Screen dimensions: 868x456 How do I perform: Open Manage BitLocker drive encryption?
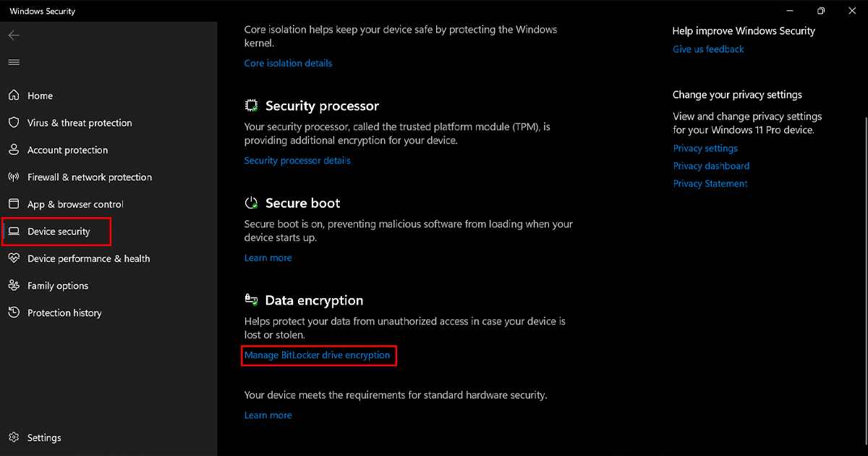tap(318, 355)
